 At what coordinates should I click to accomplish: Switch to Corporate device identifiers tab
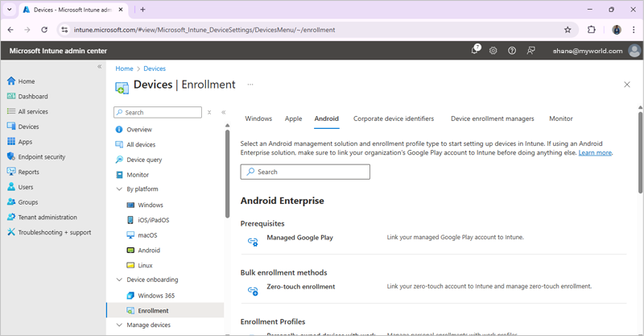pos(394,118)
